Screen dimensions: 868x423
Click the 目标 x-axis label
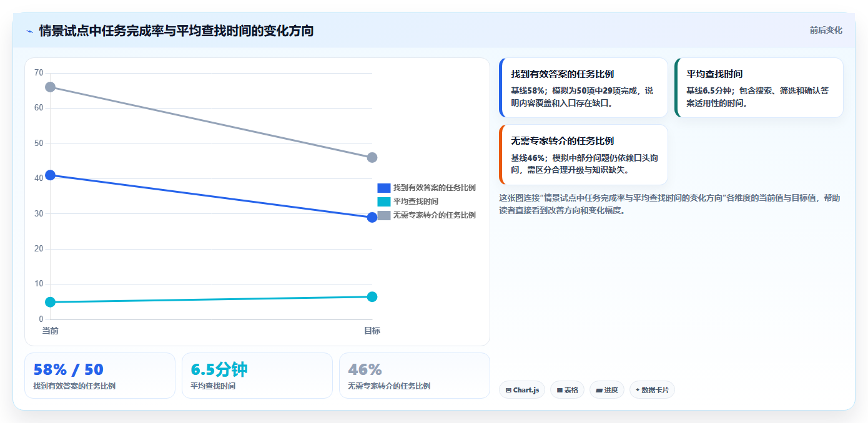coord(372,331)
